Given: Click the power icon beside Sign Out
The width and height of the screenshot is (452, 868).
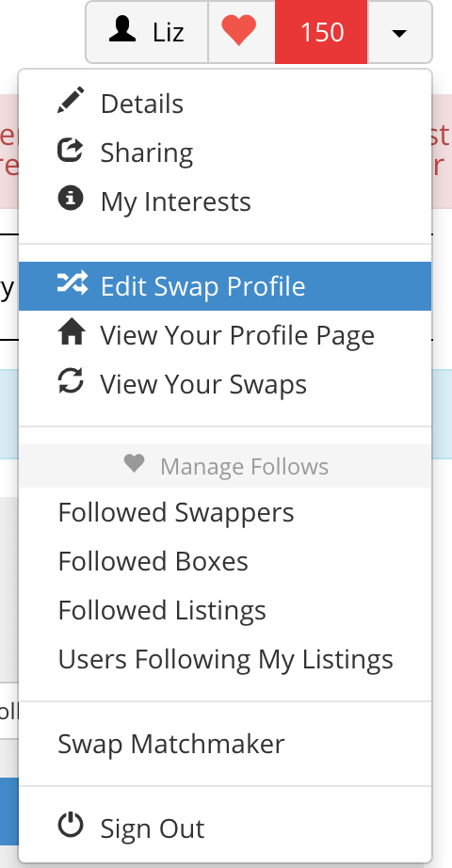Looking at the screenshot, I should pos(71,826).
